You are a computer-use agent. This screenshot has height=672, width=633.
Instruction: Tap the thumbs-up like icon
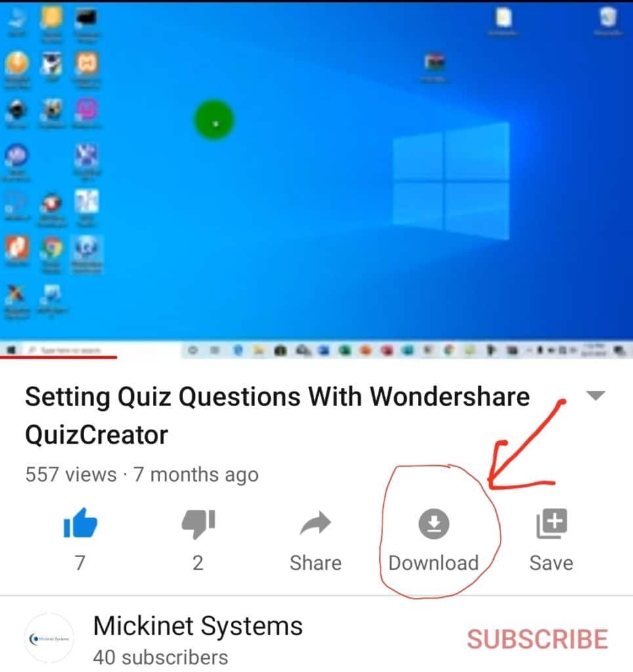pyautogui.click(x=80, y=522)
